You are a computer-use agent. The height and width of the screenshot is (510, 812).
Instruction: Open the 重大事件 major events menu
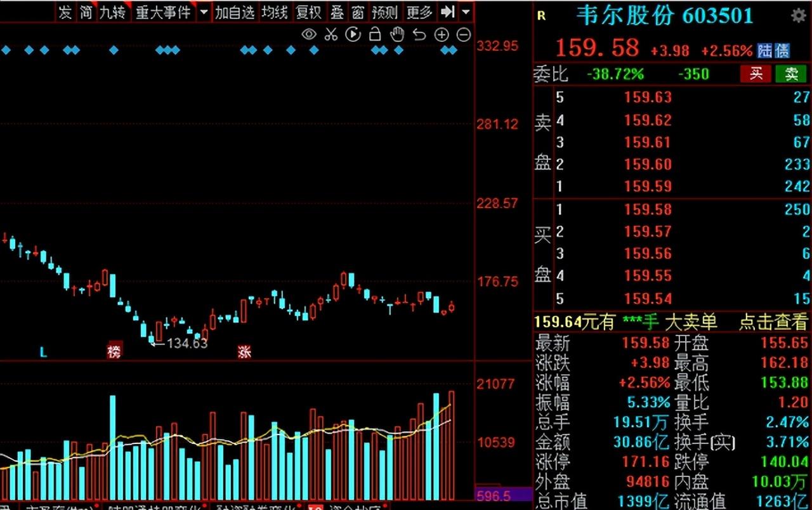[163, 11]
